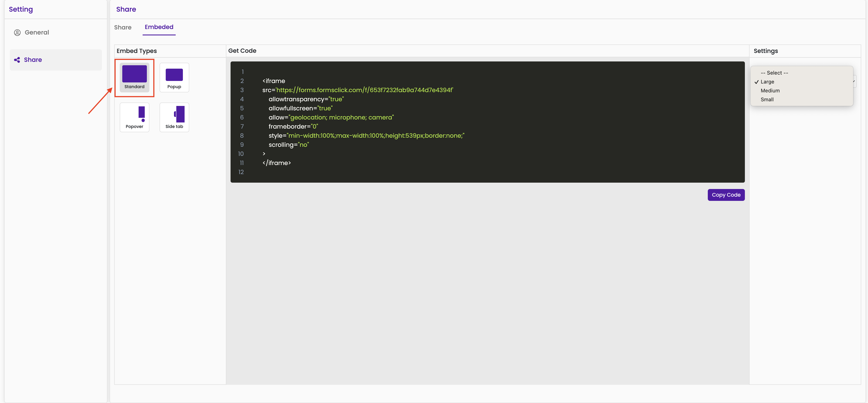Screen dimensions: 868x403
Task: Switch to the Share tab
Action: tap(123, 27)
